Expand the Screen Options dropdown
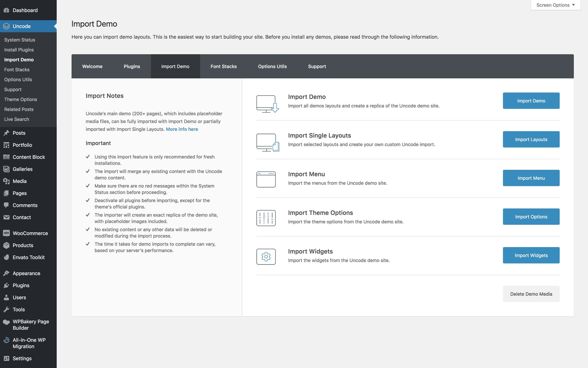This screenshot has height=368, width=588. (x=555, y=5)
